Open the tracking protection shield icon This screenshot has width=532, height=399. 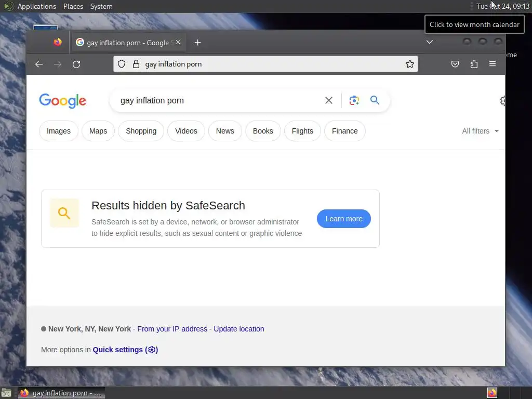coord(122,64)
